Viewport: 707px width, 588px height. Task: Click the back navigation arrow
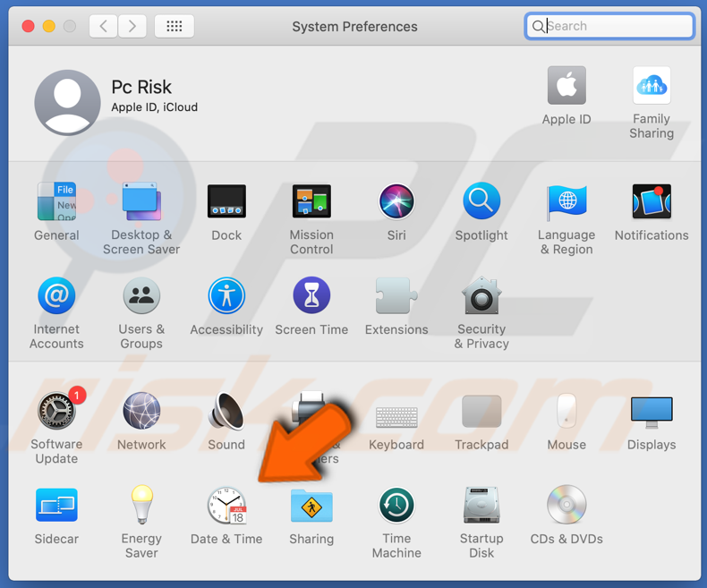(x=104, y=26)
